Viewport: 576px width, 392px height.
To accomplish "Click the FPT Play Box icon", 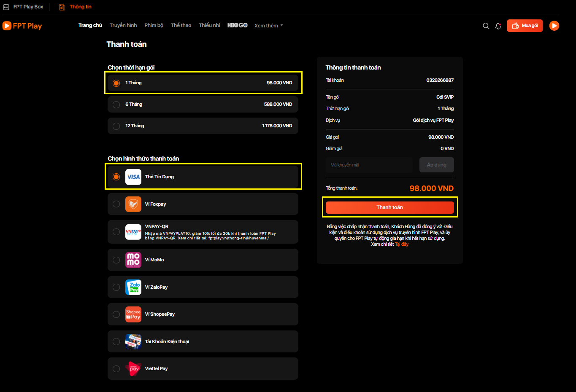I will pyautogui.click(x=6, y=7).
